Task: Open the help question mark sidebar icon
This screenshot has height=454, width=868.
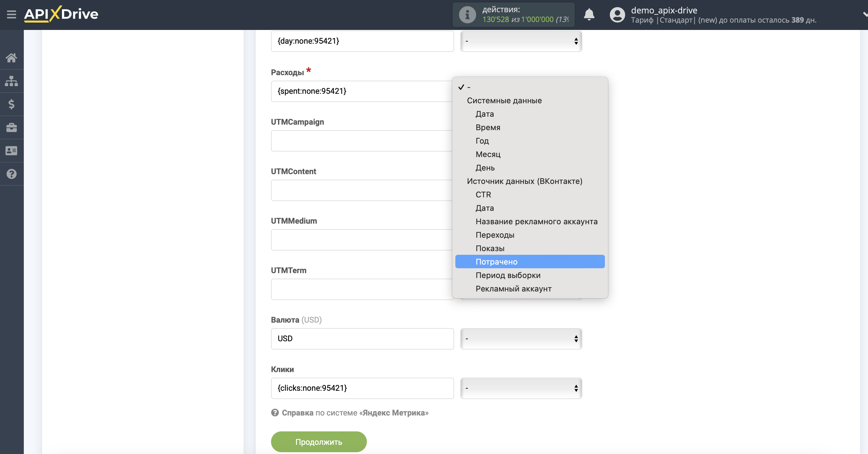Action: [12, 174]
